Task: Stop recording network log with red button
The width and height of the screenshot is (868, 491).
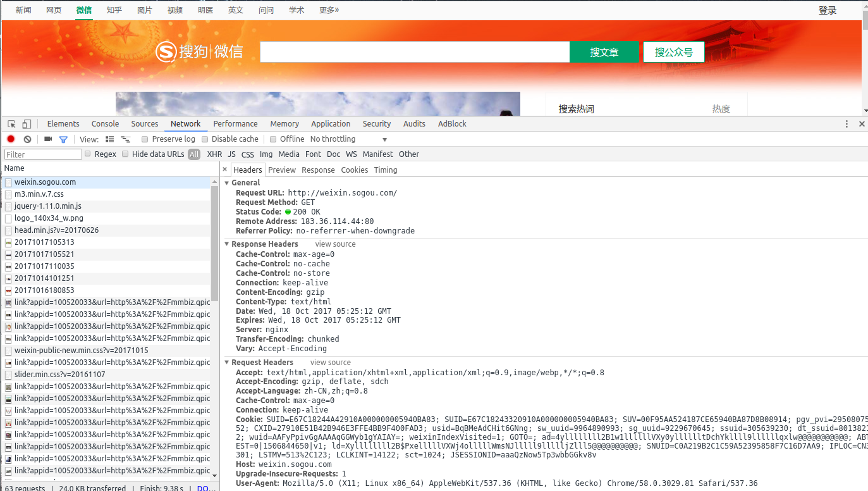Action: 11,139
